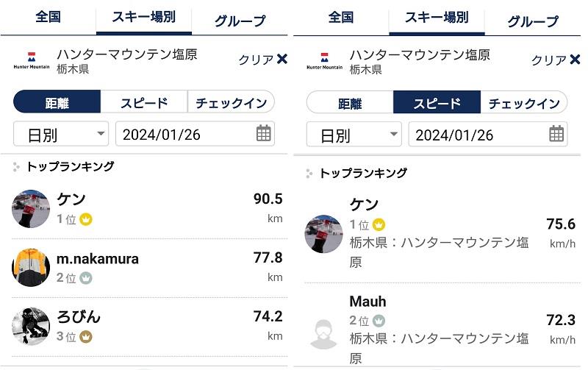This screenshot has width=588, height=370.
Task: Open calendar icon in right date field
Action: [x=556, y=134]
